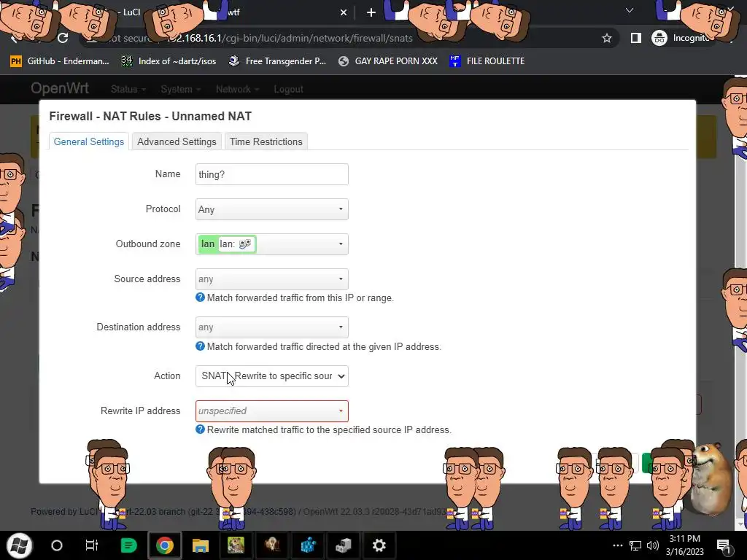Image resolution: width=747 pixels, height=560 pixels.
Task: Open the Windows Start button
Action: pos(19,545)
